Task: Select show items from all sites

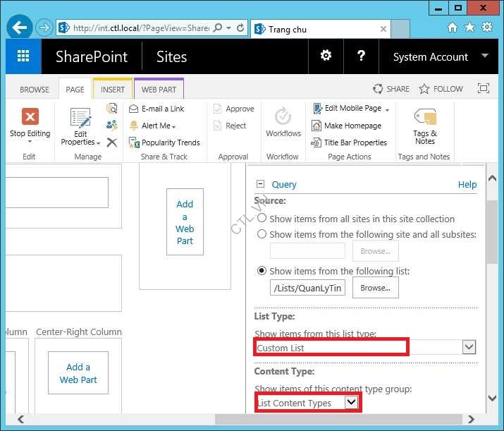Action: [262, 219]
